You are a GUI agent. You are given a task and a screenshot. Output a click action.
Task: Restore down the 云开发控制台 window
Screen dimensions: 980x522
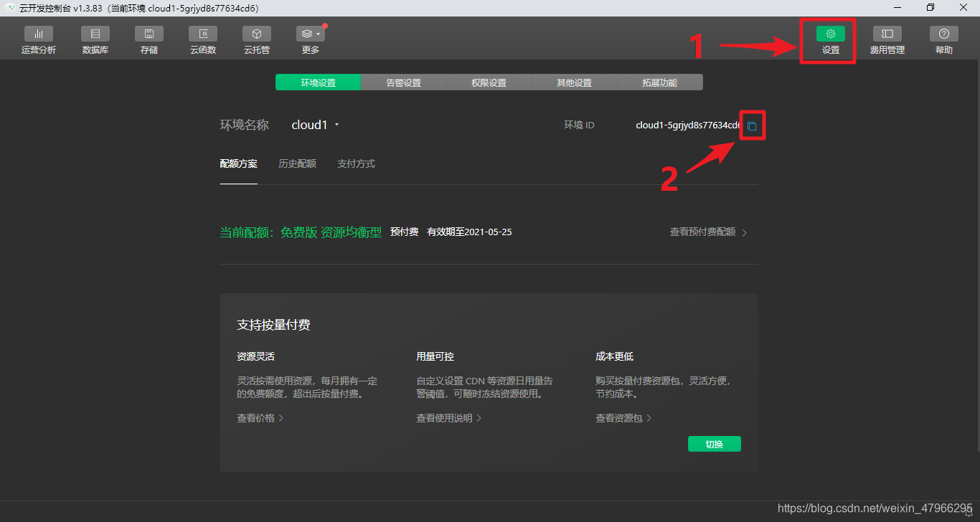(x=930, y=7)
